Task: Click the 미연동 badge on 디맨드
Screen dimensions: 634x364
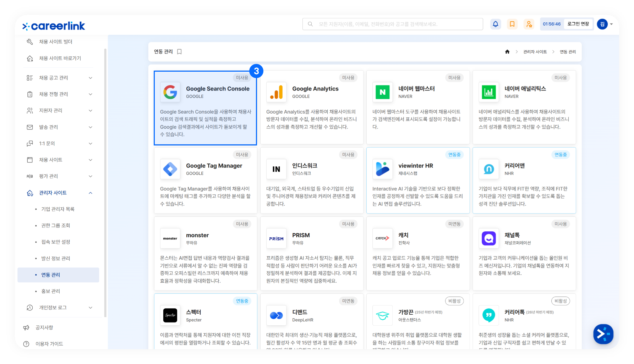Action: coord(348,301)
